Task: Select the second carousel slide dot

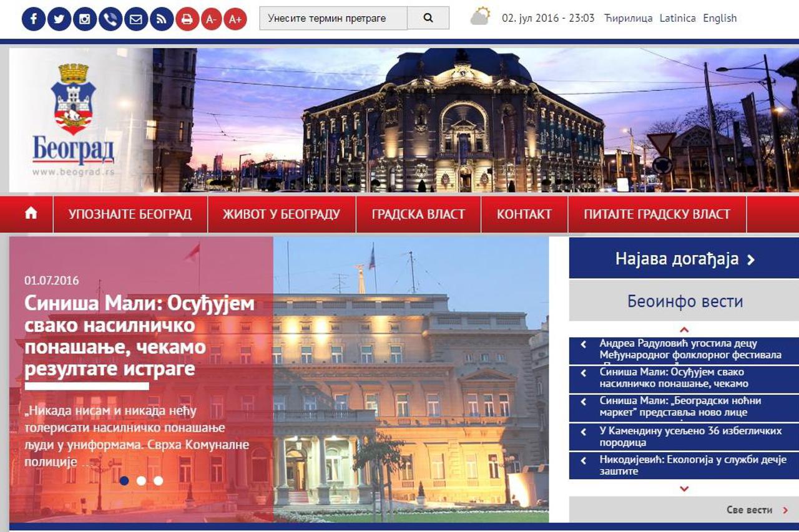Action: tap(141, 480)
